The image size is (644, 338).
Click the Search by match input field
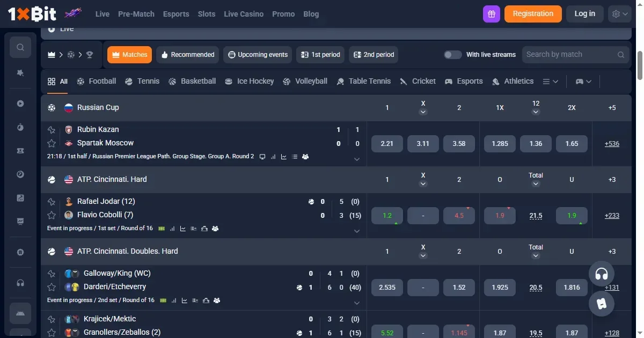point(576,55)
